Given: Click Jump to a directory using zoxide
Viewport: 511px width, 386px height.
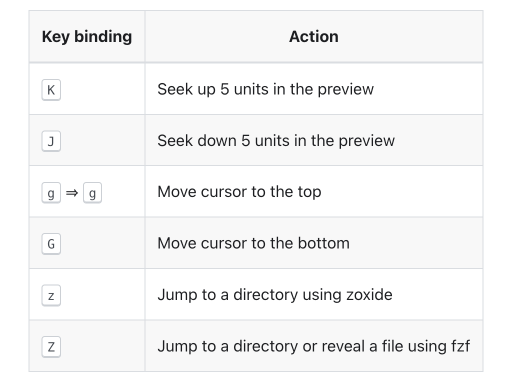Looking at the screenshot, I should [x=275, y=295].
